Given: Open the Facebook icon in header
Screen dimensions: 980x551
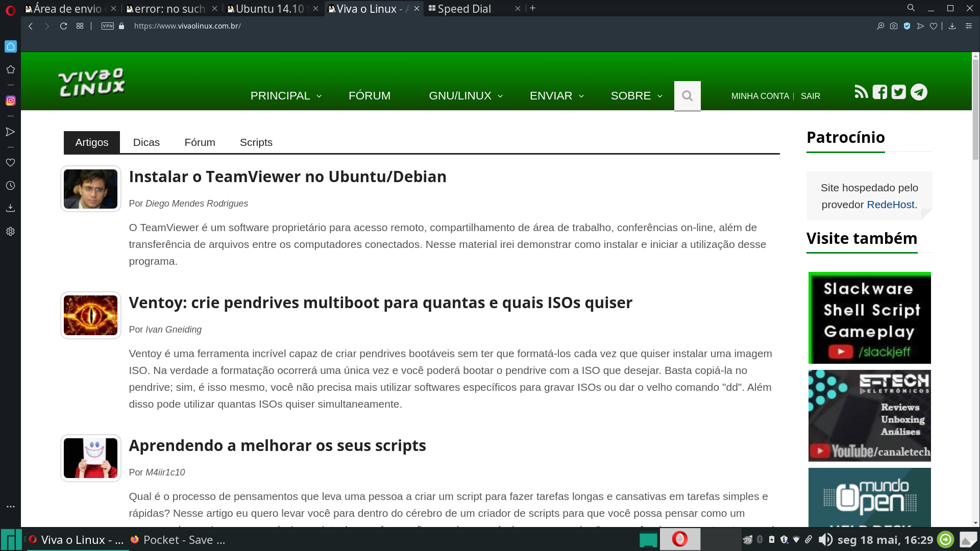Looking at the screenshot, I should click(880, 92).
